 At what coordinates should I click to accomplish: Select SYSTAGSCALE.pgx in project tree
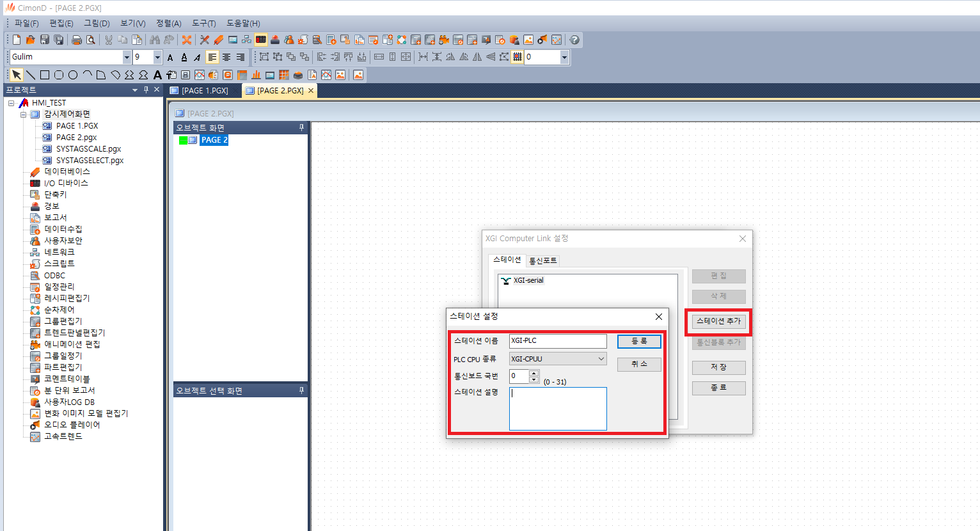(88, 149)
